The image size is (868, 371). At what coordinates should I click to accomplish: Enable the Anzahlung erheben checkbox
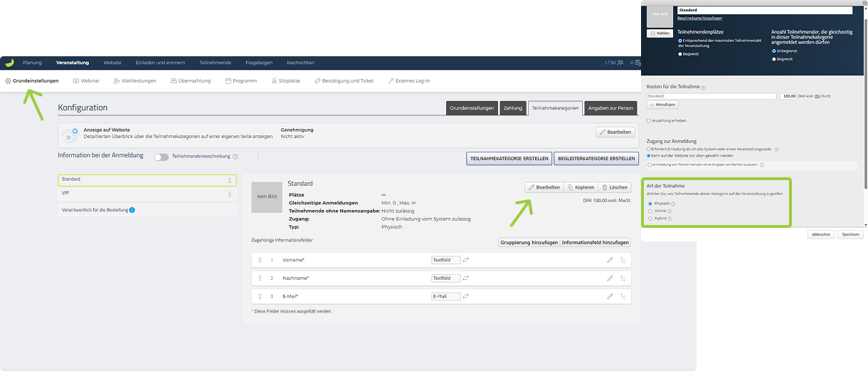click(x=648, y=120)
